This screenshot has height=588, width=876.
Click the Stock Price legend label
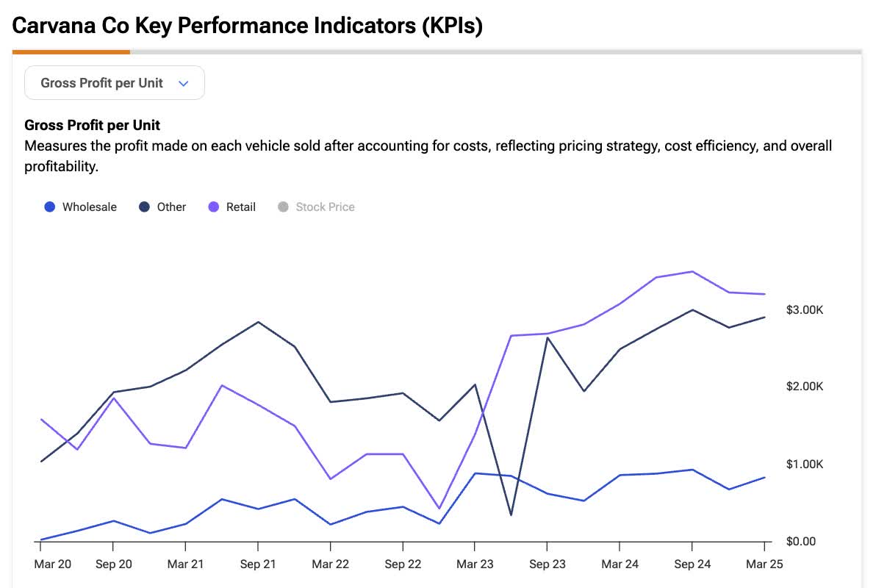(x=326, y=207)
